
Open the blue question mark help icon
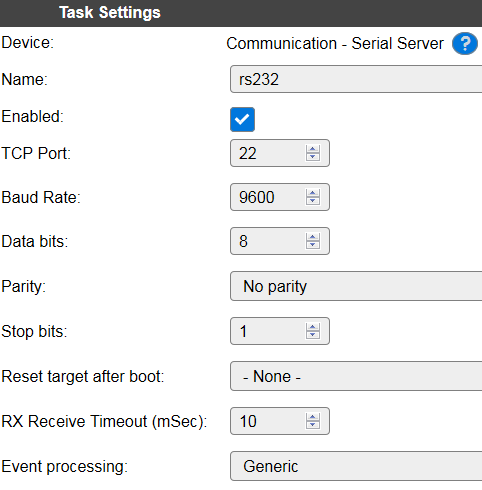(465, 43)
